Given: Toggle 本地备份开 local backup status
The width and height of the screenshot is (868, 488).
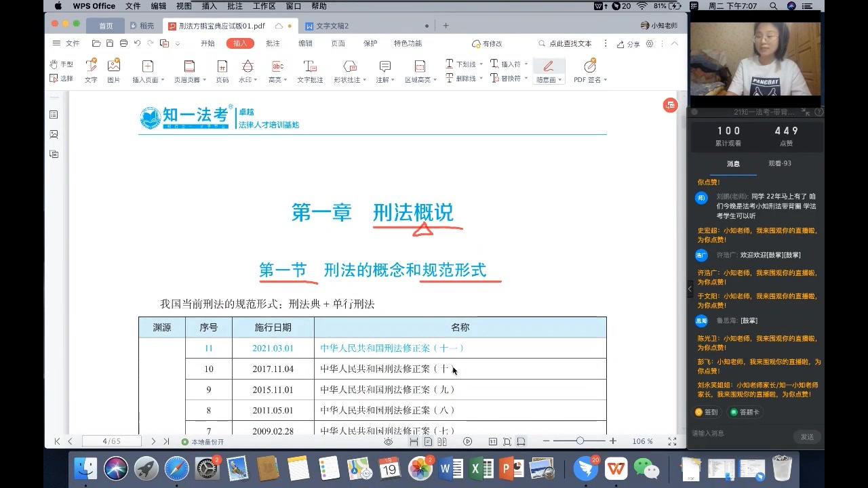Looking at the screenshot, I should pyautogui.click(x=203, y=442).
